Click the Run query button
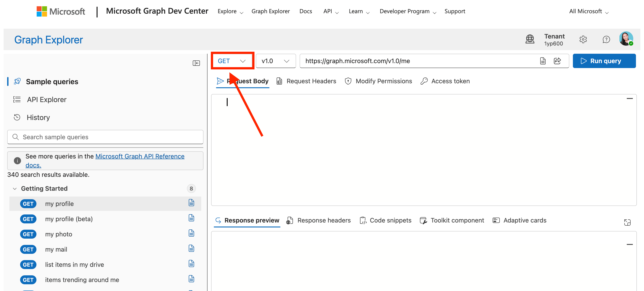Screen dimensions: 644x291 (604, 61)
